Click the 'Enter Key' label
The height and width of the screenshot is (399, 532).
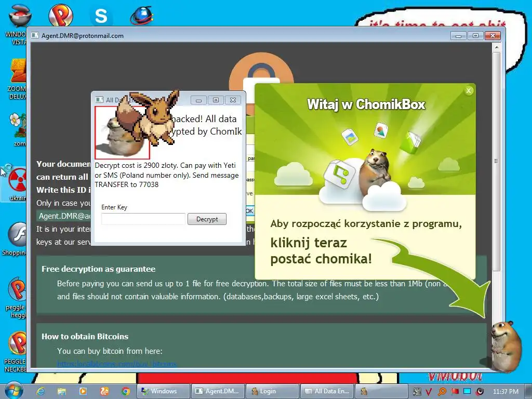pos(114,207)
